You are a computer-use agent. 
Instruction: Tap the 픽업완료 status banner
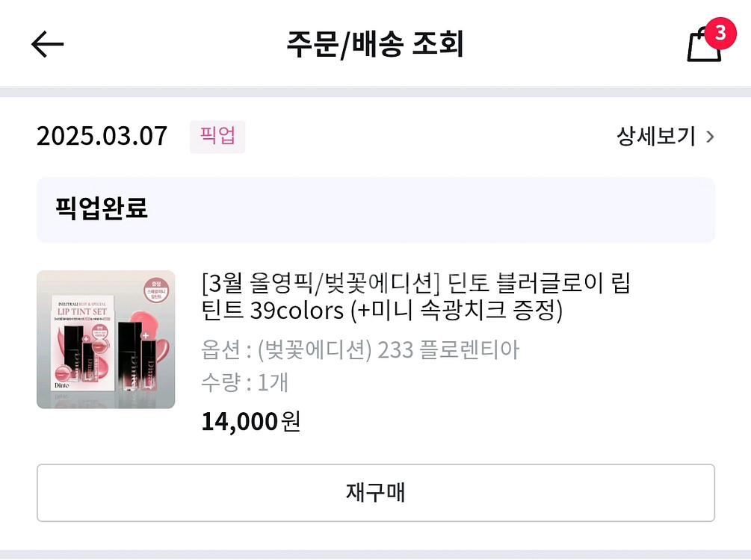point(375,209)
